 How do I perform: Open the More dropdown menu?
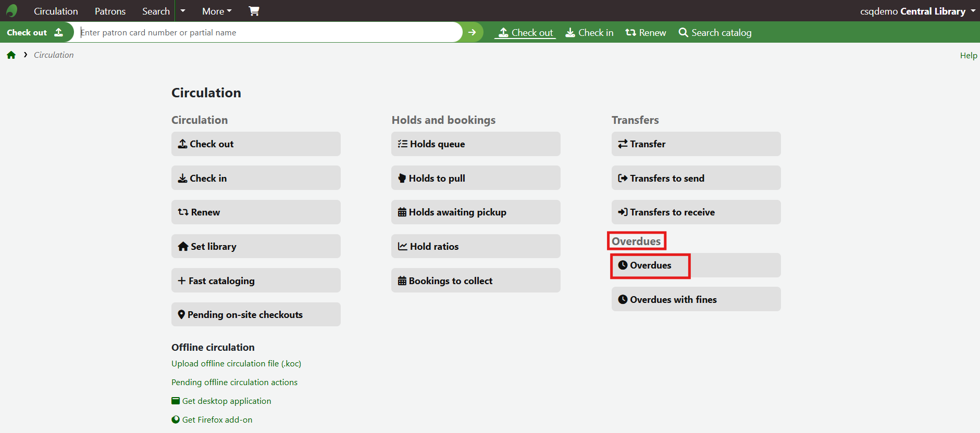pos(217,11)
